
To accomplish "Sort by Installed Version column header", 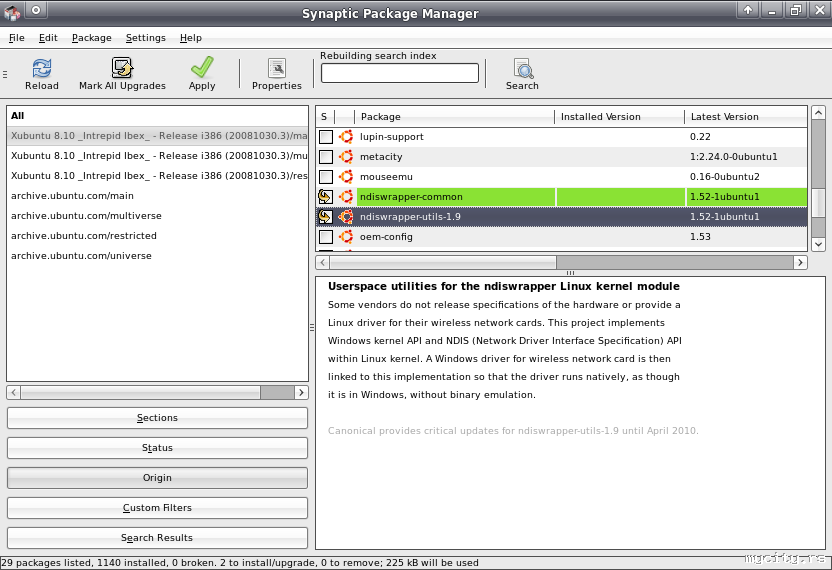I will coord(619,117).
